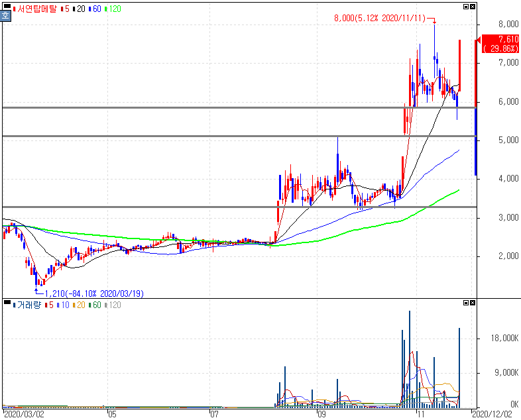Click the 1,210 low annotation dated 2020/03/19

[94, 293]
